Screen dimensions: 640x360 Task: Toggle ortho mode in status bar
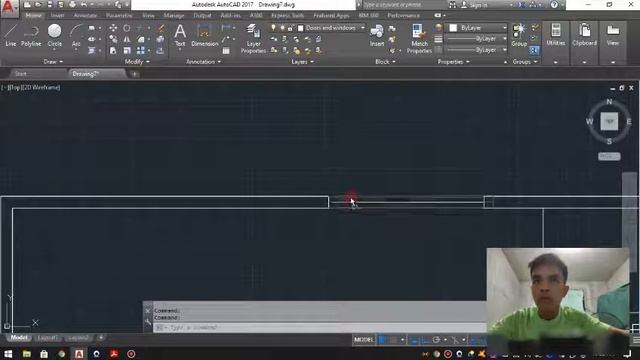(425, 340)
